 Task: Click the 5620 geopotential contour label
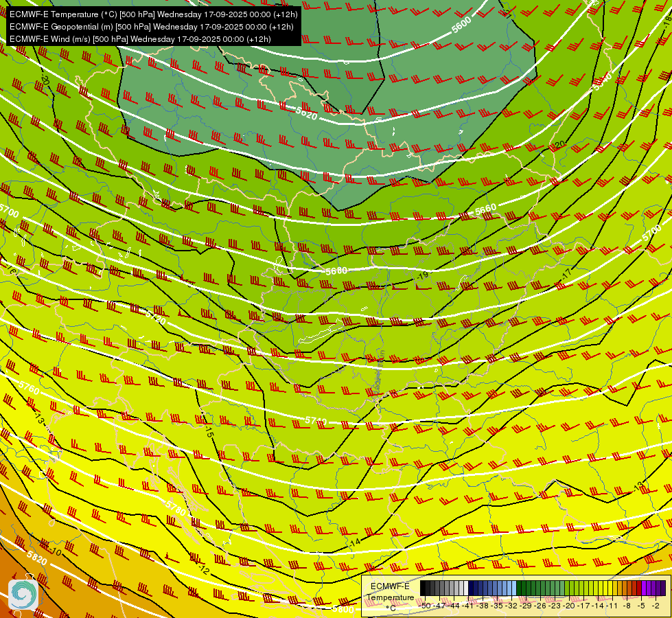coord(306,113)
